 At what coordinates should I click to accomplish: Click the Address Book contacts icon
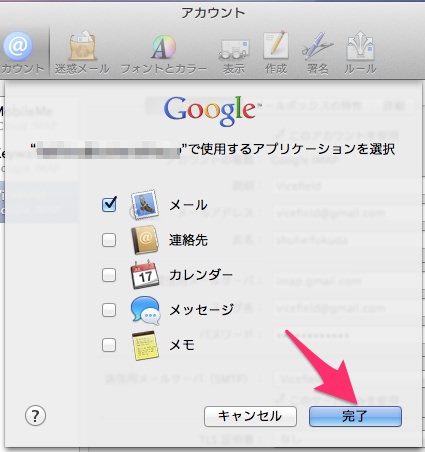[144, 240]
